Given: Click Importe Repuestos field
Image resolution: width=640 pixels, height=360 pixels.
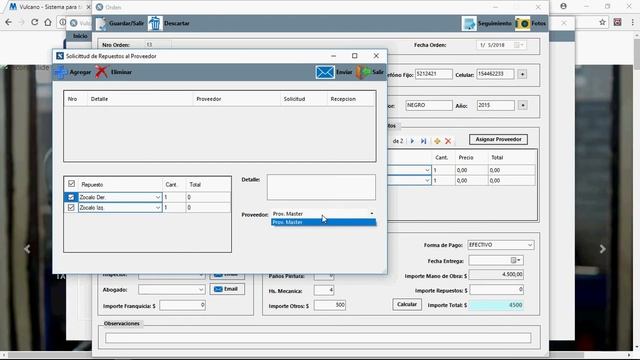Looking at the screenshot, I should click(496, 290).
